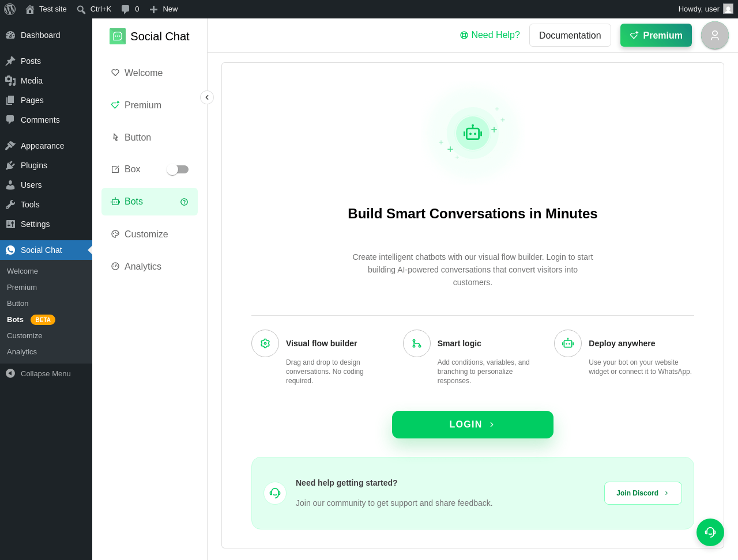
Task: Click the Posts pin icon
Action: click(x=10, y=61)
